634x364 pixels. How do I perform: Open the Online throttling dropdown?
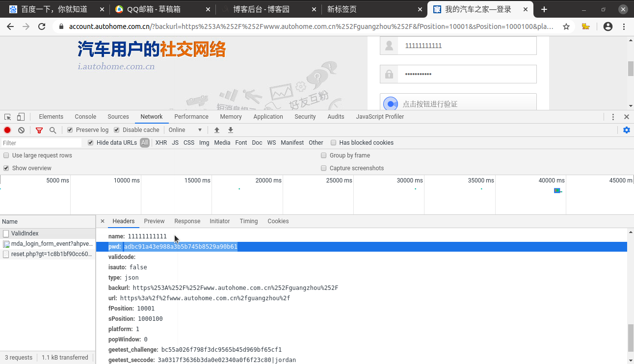click(x=185, y=130)
